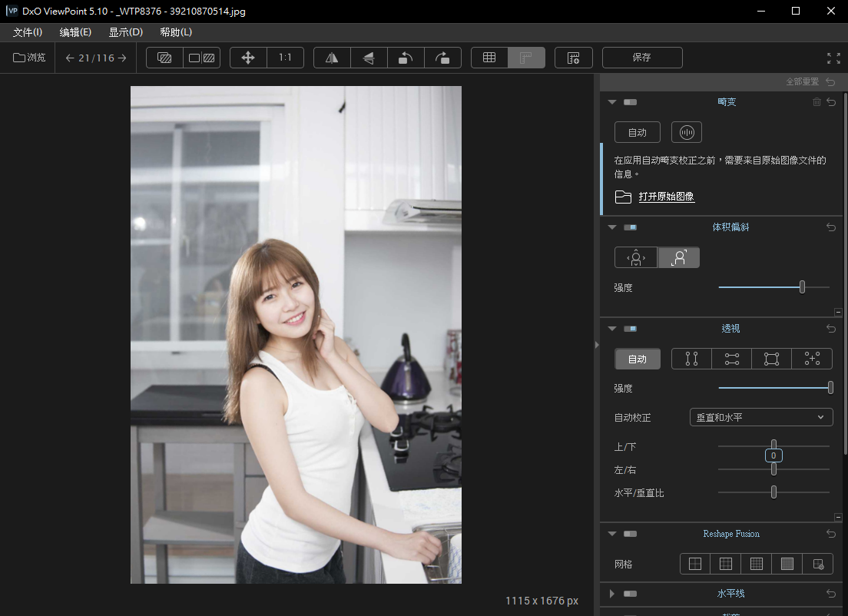Image resolution: width=848 pixels, height=616 pixels.
Task: Collapse the 体积偏斜 section
Action: [612, 227]
